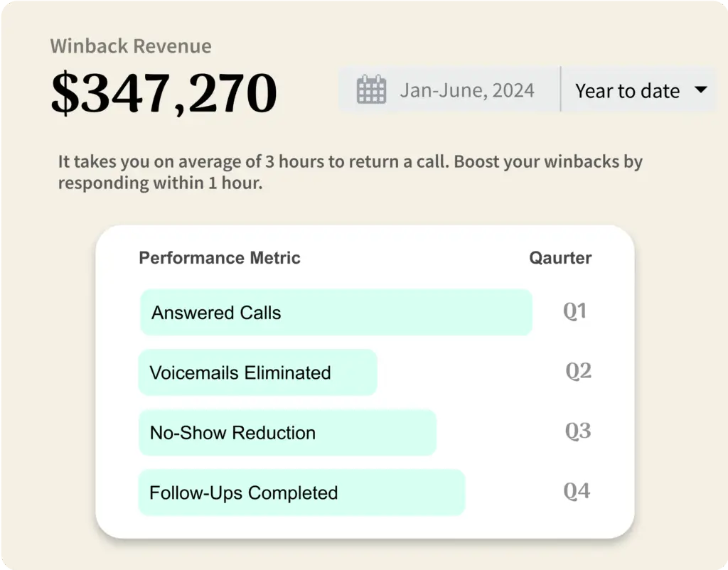Select the Voicemails Eliminated bar
The image size is (728, 570).
pyautogui.click(x=257, y=372)
